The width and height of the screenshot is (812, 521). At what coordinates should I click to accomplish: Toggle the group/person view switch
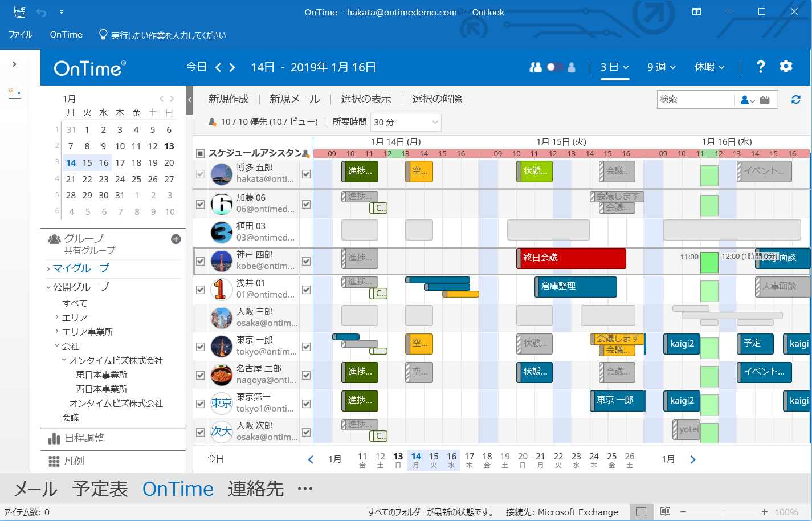(x=553, y=67)
